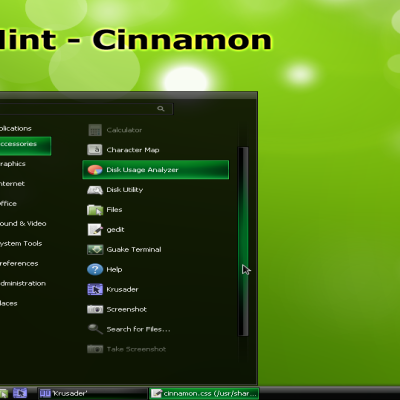Open the Calculator icon

tap(95, 130)
